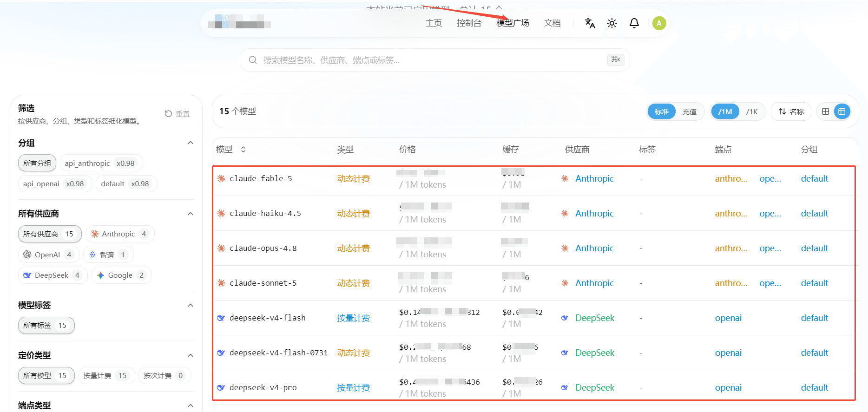Open Anthropic supplier link for claude-opus-4.8
Image resolution: width=868 pixels, height=412 pixels.
coord(594,249)
